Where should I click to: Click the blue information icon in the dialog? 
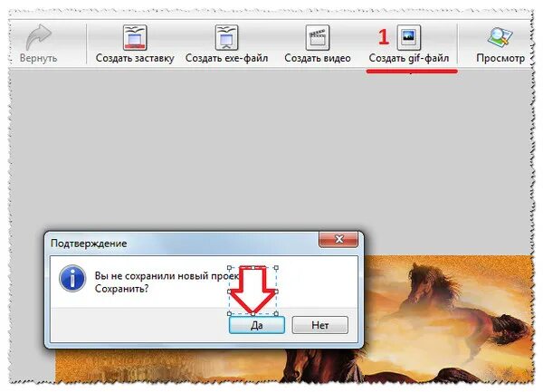click(x=72, y=279)
